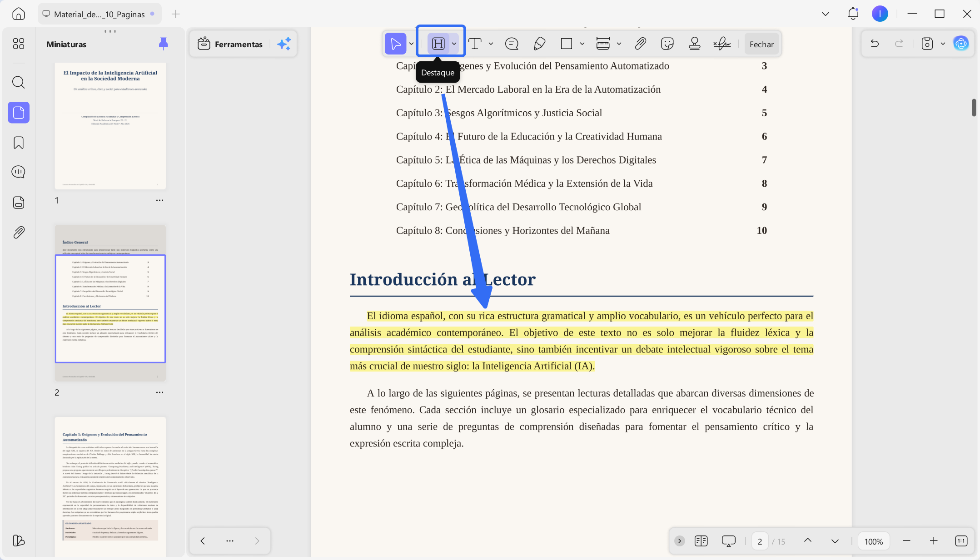
Task: Select the stamp tool
Action: pos(695,44)
